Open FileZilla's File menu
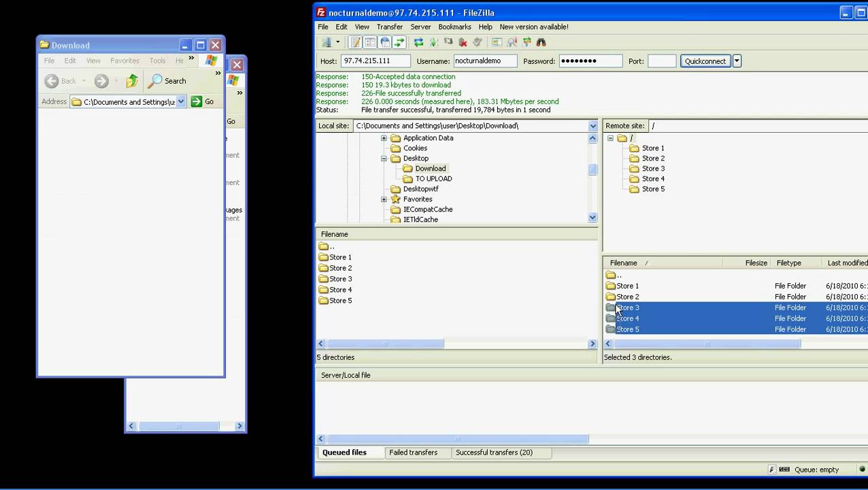This screenshot has width=868, height=490. (323, 27)
